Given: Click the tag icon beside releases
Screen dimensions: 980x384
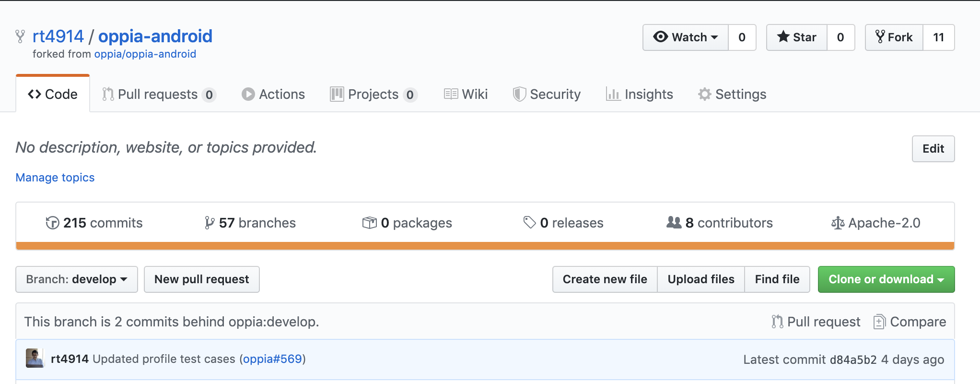Looking at the screenshot, I should coord(529,222).
